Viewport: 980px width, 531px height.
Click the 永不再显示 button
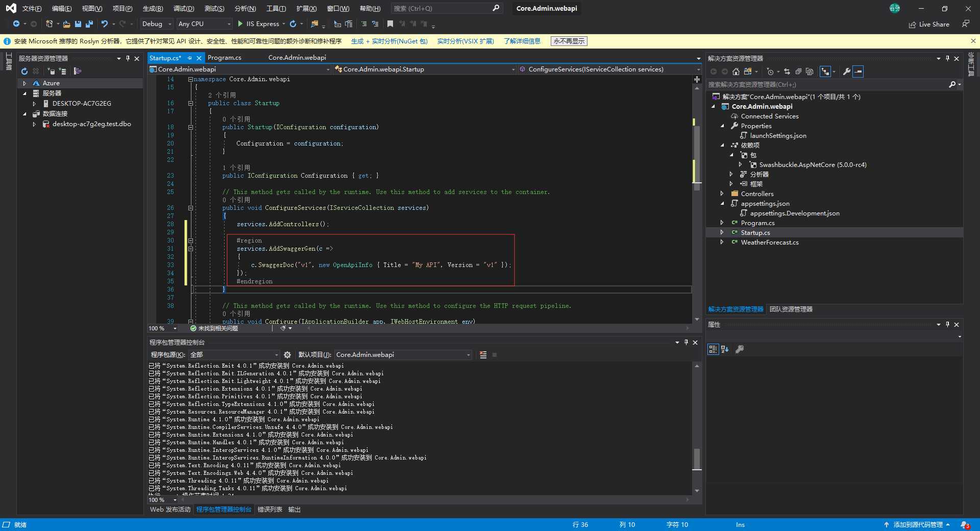pos(569,41)
